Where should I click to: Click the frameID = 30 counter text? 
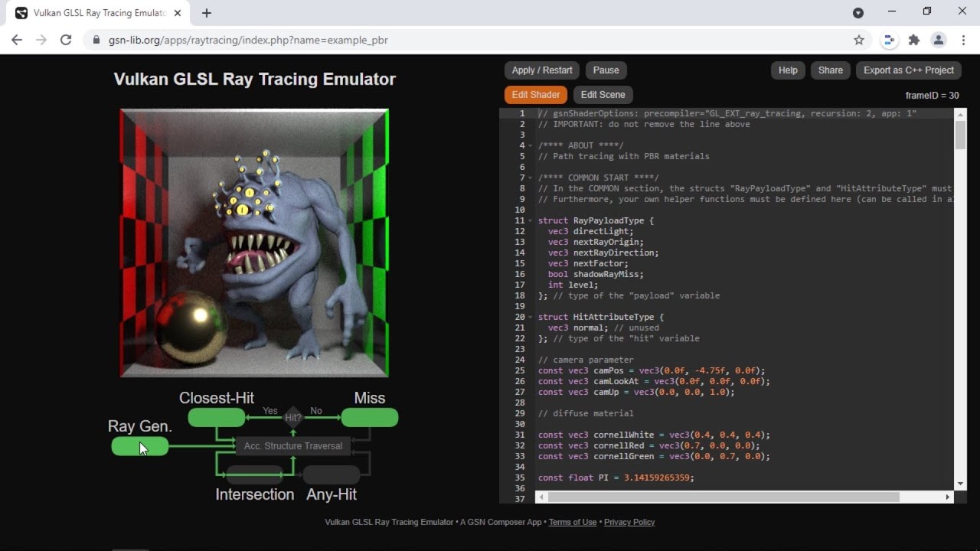pyautogui.click(x=932, y=96)
